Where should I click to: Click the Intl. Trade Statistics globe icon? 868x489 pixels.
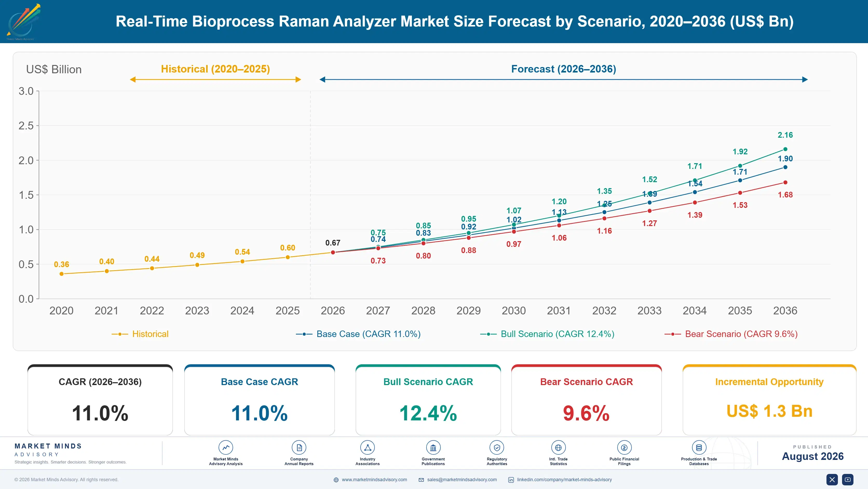coord(558,447)
